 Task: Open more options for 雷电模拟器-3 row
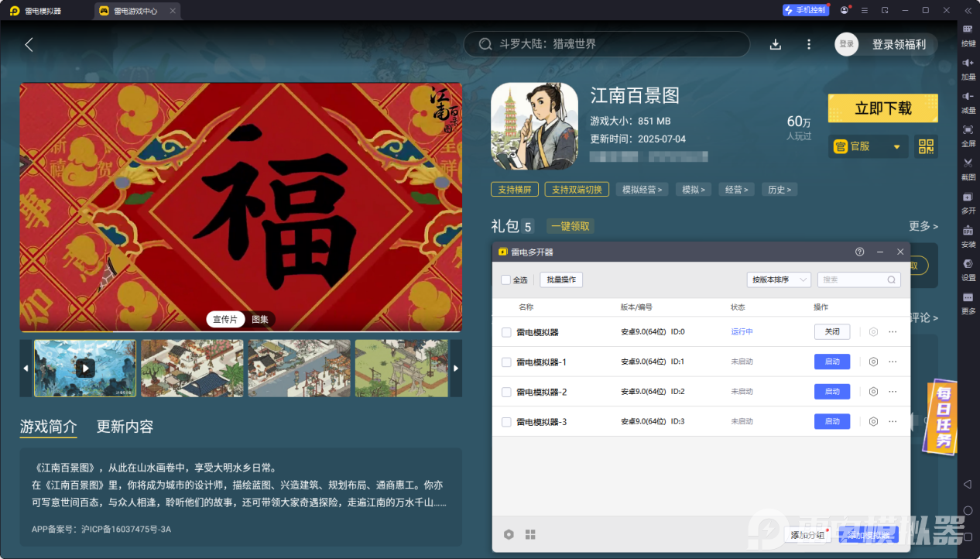[x=893, y=421]
